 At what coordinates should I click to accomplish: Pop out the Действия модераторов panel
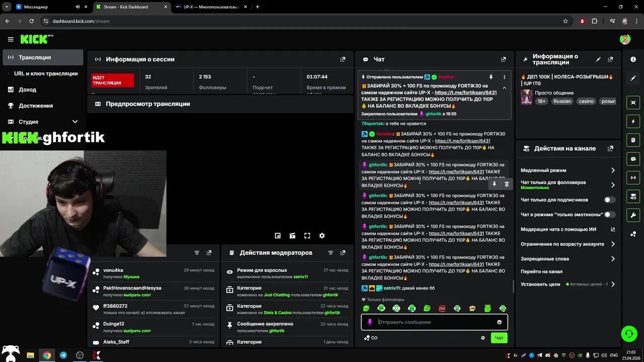[x=343, y=253]
